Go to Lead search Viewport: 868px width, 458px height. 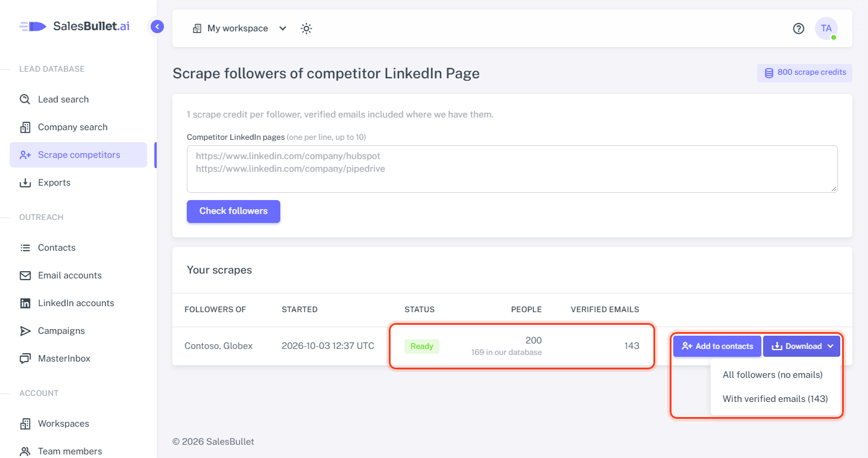pos(78,99)
